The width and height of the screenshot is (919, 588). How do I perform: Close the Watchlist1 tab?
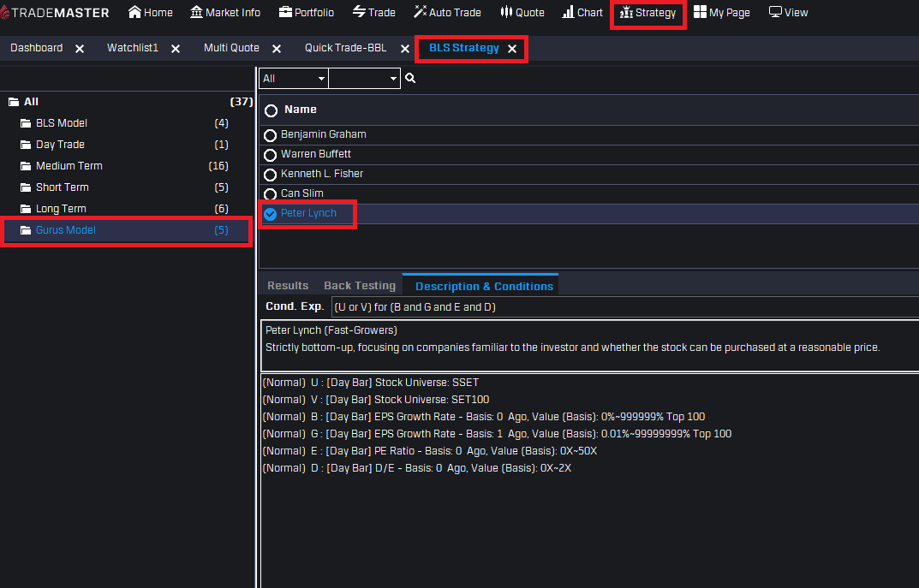pyautogui.click(x=176, y=49)
